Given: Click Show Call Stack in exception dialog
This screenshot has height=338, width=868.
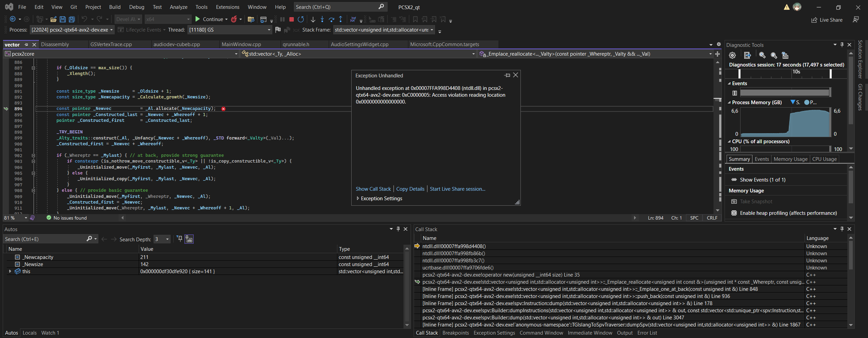Looking at the screenshot, I should tap(373, 189).
